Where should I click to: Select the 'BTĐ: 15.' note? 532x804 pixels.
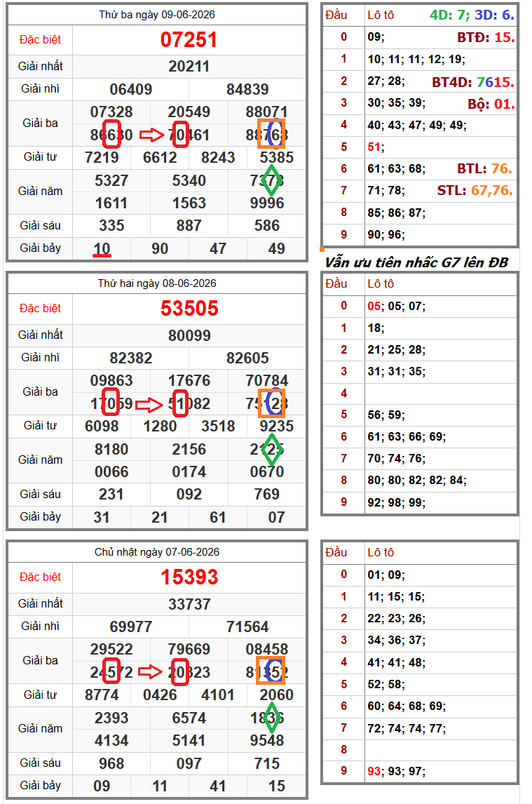pyautogui.click(x=486, y=37)
